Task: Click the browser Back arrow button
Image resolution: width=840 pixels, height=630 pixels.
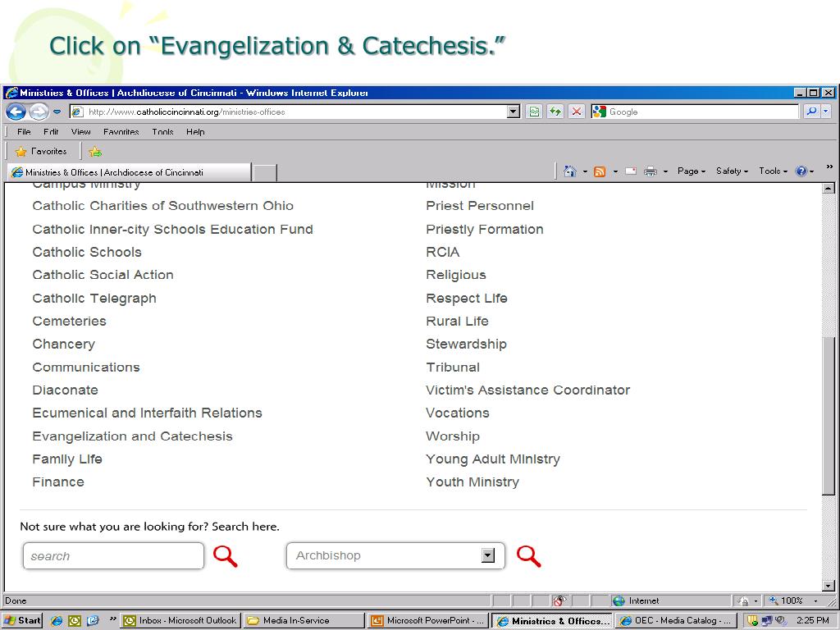Action: [16, 112]
